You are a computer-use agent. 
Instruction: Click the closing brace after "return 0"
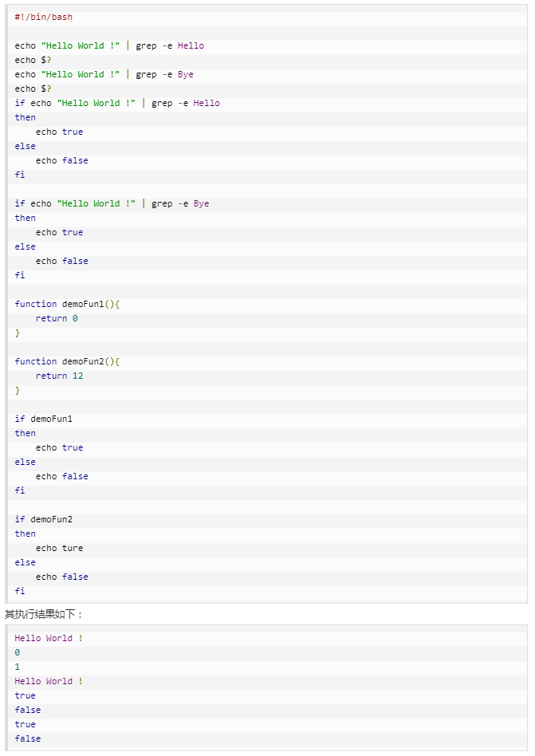18,333
